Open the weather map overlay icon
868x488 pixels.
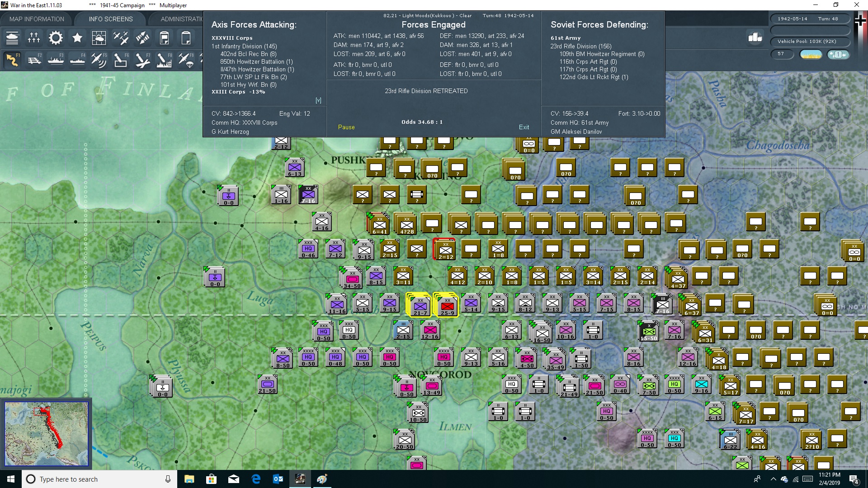click(99, 38)
